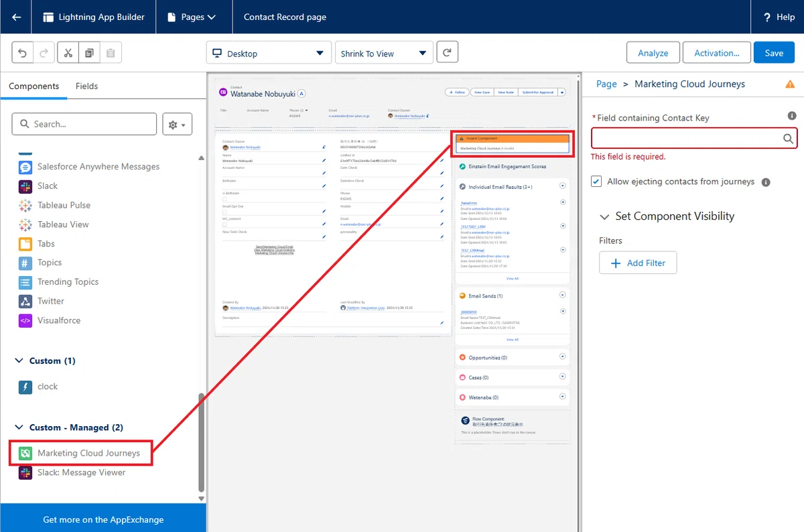804x532 pixels.
Task: Select the Tableau View component
Action: tap(54, 224)
